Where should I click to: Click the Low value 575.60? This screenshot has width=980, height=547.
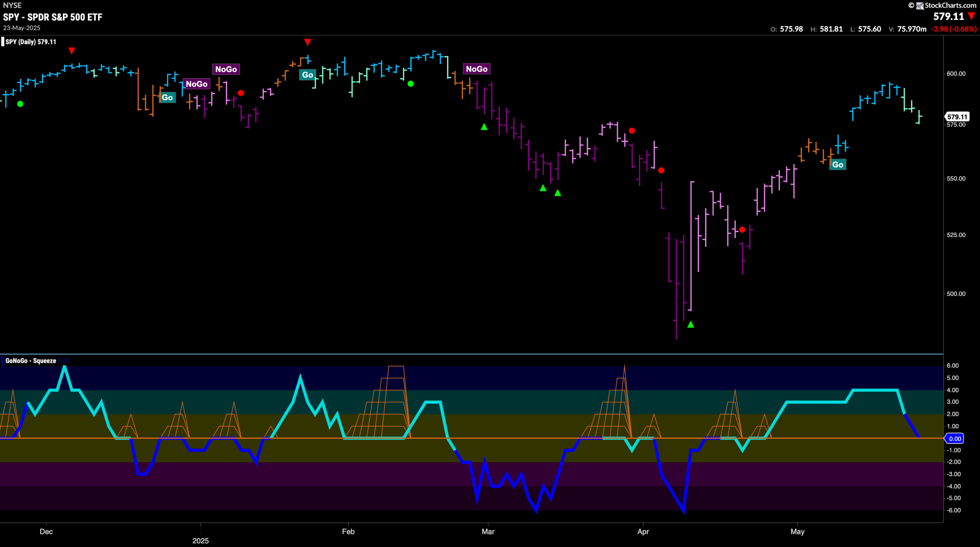pos(869,29)
